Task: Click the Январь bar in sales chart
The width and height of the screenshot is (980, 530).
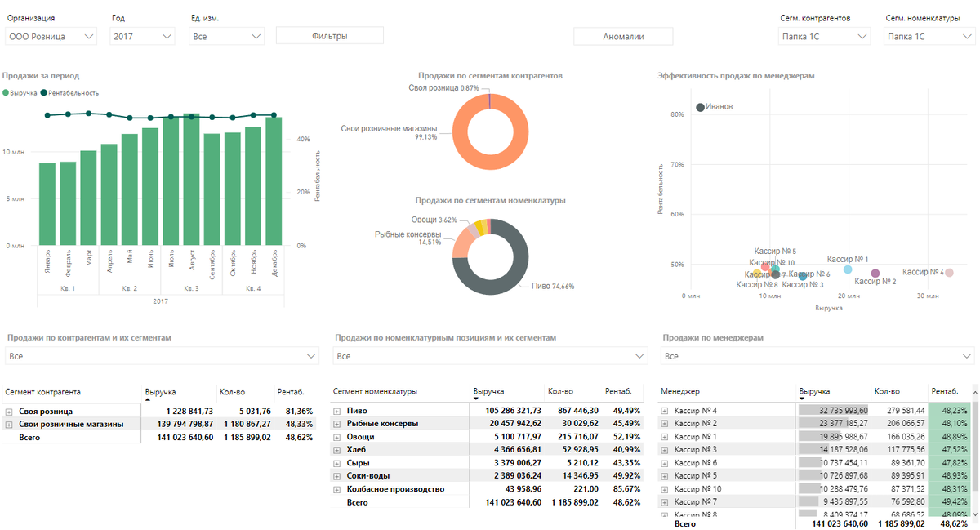Action: (x=47, y=204)
